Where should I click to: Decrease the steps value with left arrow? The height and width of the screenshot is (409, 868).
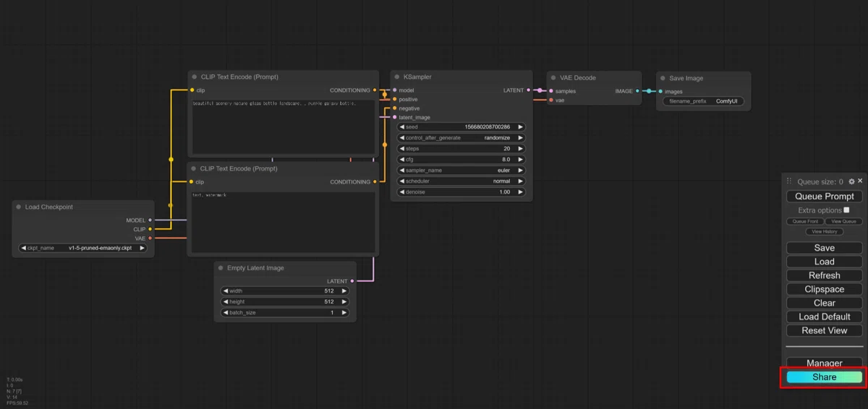(402, 149)
